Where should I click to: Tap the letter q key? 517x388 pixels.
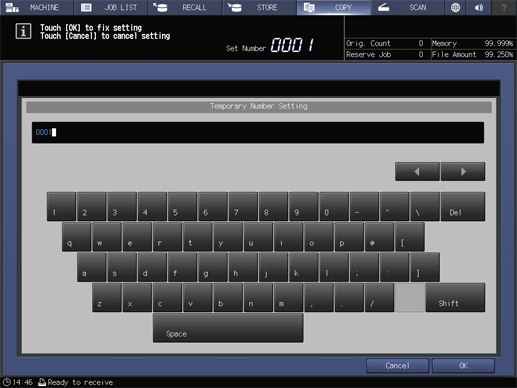(x=76, y=237)
